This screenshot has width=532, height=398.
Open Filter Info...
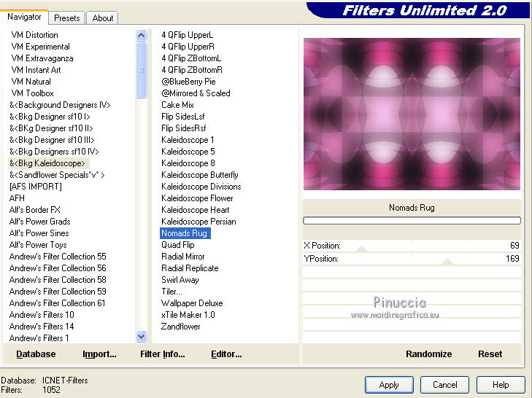tap(163, 354)
